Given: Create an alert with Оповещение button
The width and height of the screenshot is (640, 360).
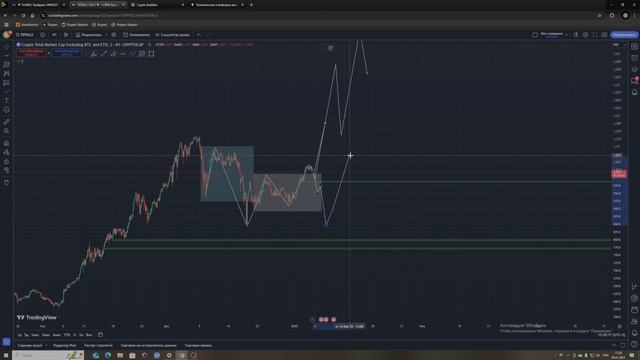Looking at the screenshot, I should 136,35.
